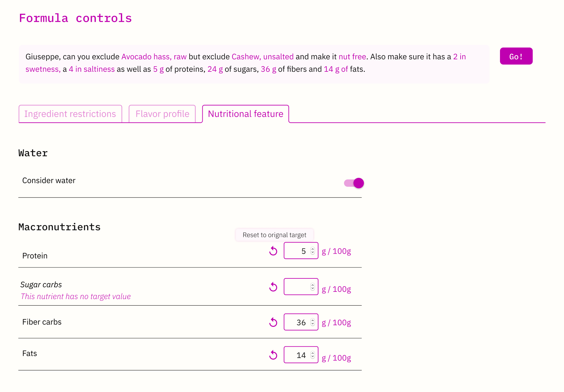This screenshot has width=564, height=392.
Task: Click the Fiber carbs stepper arrows
Action: click(313, 322)
